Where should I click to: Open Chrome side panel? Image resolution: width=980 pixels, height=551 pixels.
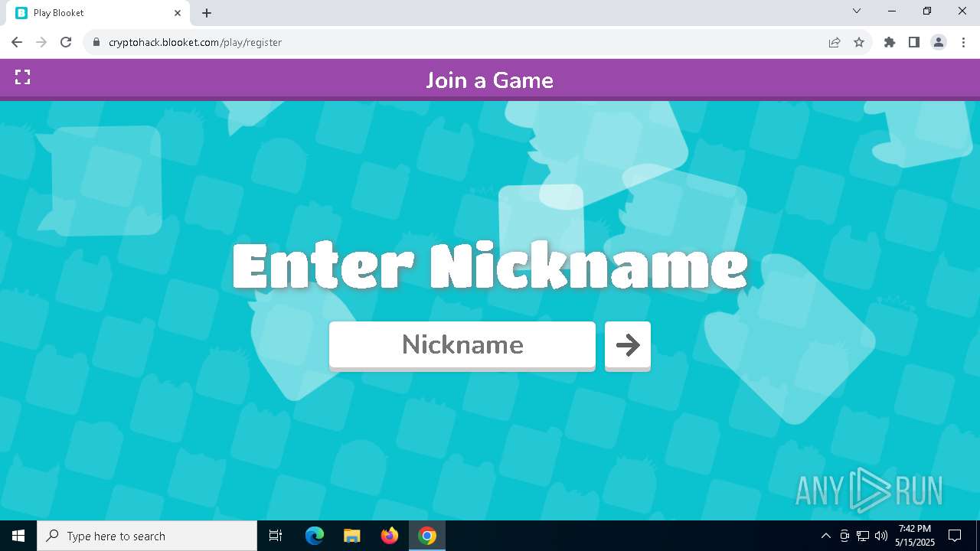[914, 42]
